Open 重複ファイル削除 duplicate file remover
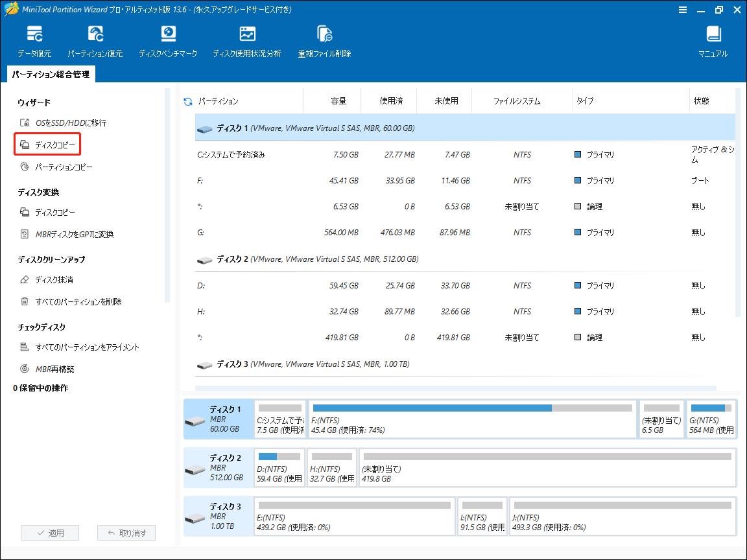747x560 pixels. (324, 41)
